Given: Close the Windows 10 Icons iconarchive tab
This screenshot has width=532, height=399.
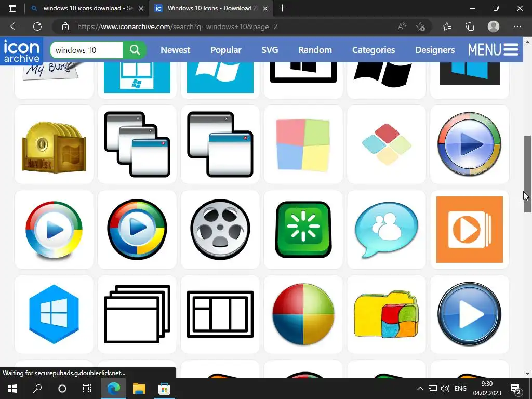Looking at the screenshot, I should tap(265, 8).
